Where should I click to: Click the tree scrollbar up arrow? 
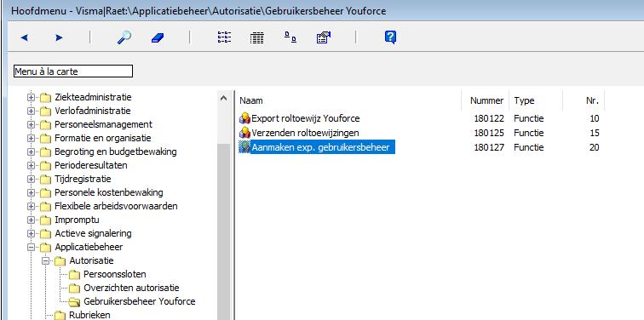point(223,98)
